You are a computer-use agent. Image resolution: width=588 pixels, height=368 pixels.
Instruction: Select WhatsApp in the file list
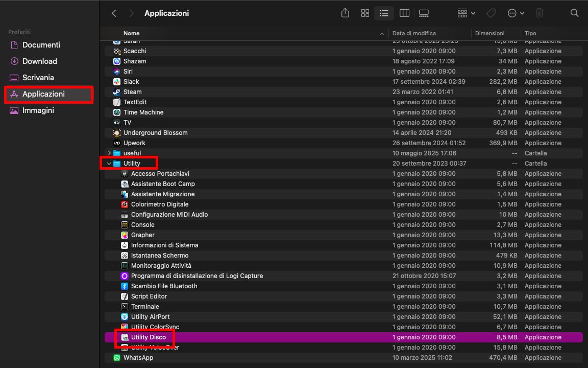138,357
